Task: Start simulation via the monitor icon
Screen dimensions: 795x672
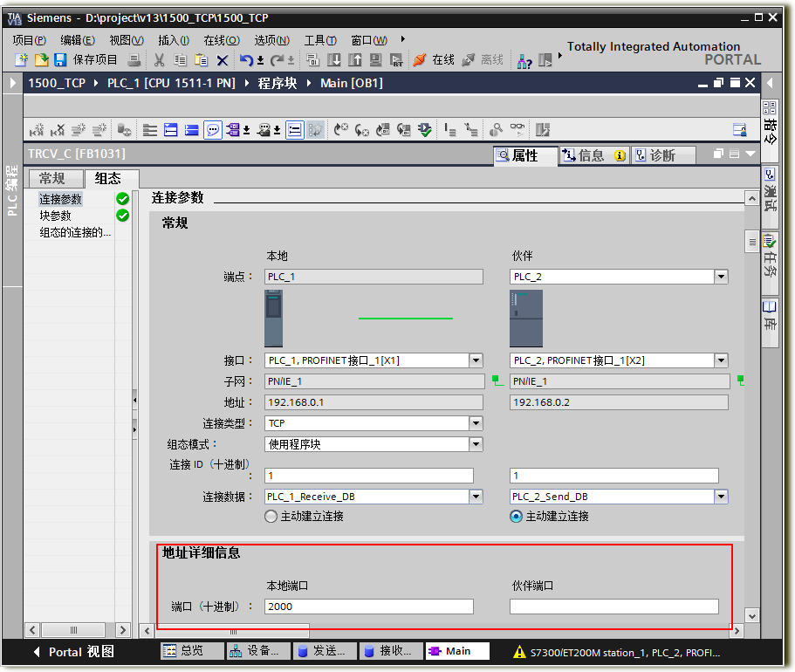Action: tap(376, 60)
